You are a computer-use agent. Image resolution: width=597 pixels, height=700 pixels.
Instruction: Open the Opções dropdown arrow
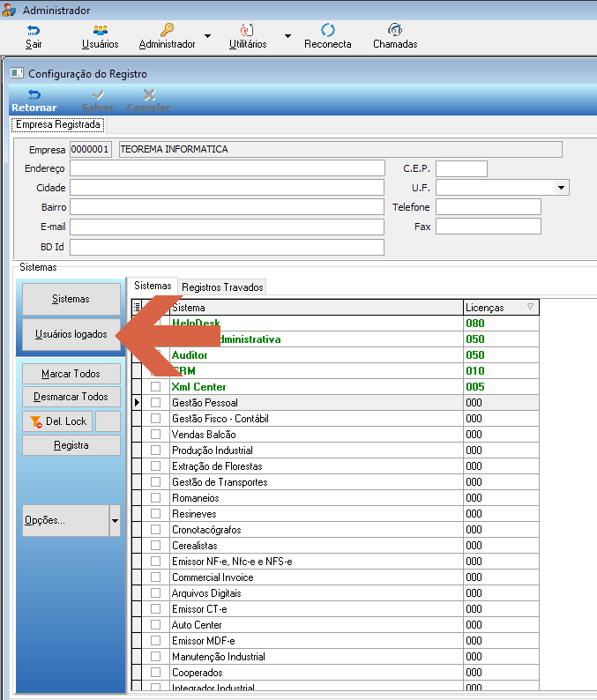click(115, 520)
